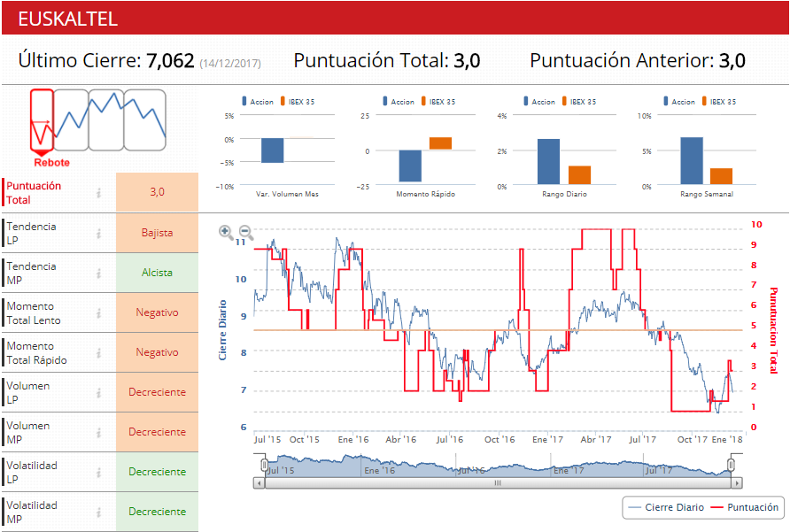
Task: Click the zoom out magnifier icon on chart
Action: [245, 232]
